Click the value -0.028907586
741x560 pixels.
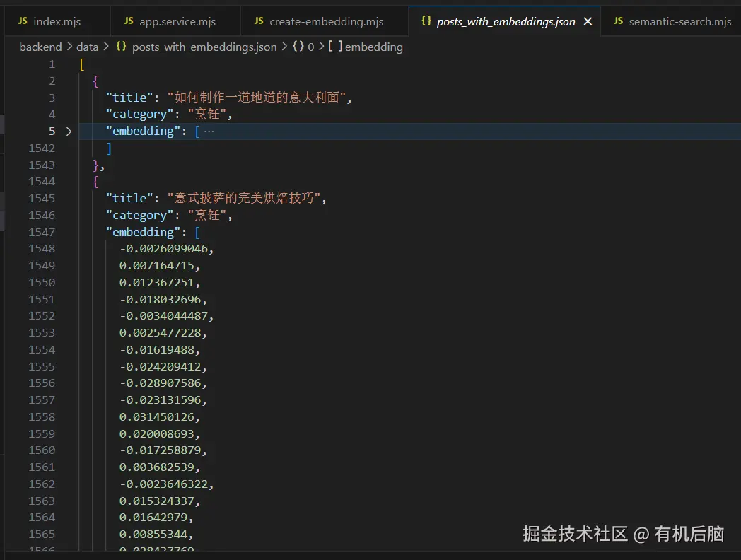click(161, 383)
